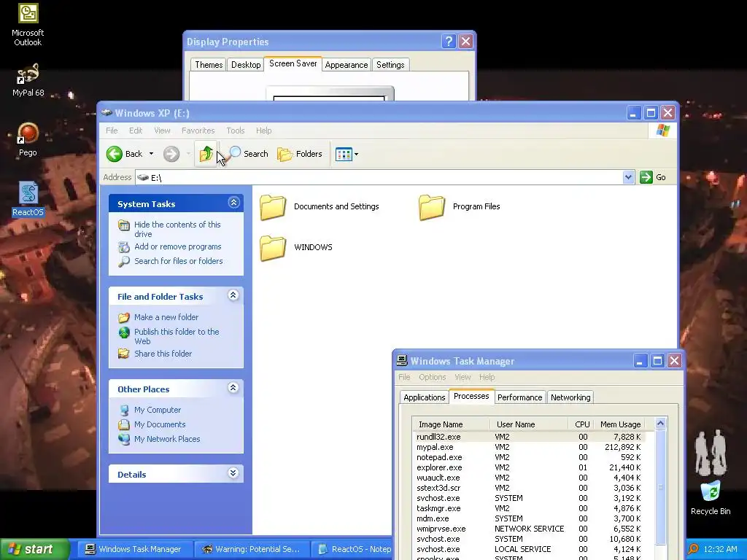Click the Back button in Explorer toolbar
This screenshot has height=560, width=747.
pos(125,154)
